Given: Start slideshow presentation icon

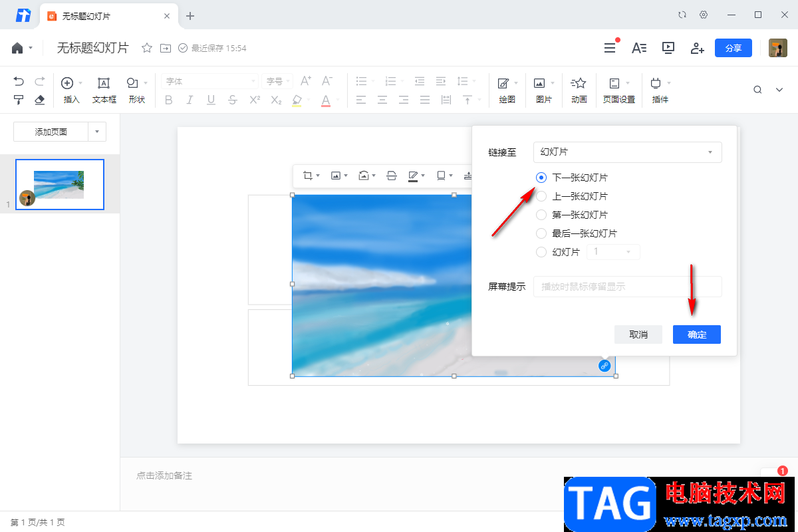Looking at the screenshot, I should pyautogui.click(x=668, y=48).
